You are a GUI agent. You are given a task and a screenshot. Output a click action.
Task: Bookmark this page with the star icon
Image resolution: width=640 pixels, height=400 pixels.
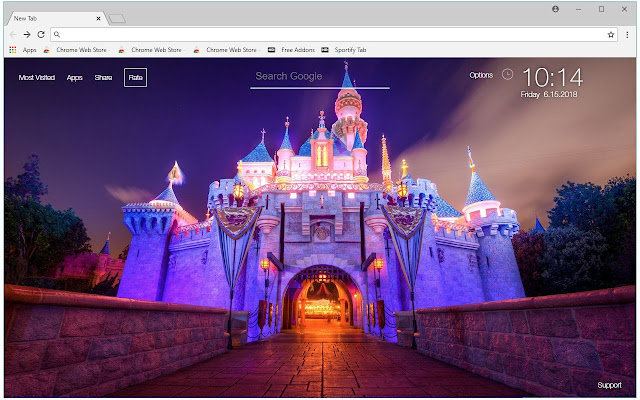click(x=611, y=35)
